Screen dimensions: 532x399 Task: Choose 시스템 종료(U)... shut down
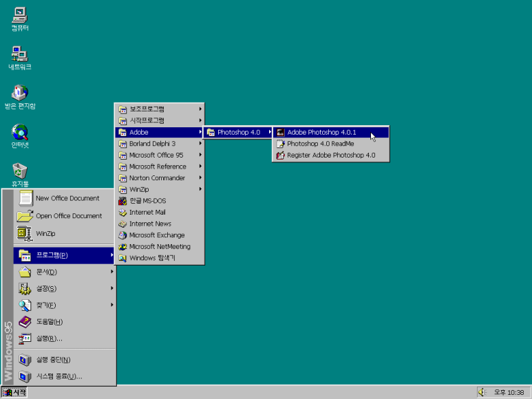(x=65, y=376)
